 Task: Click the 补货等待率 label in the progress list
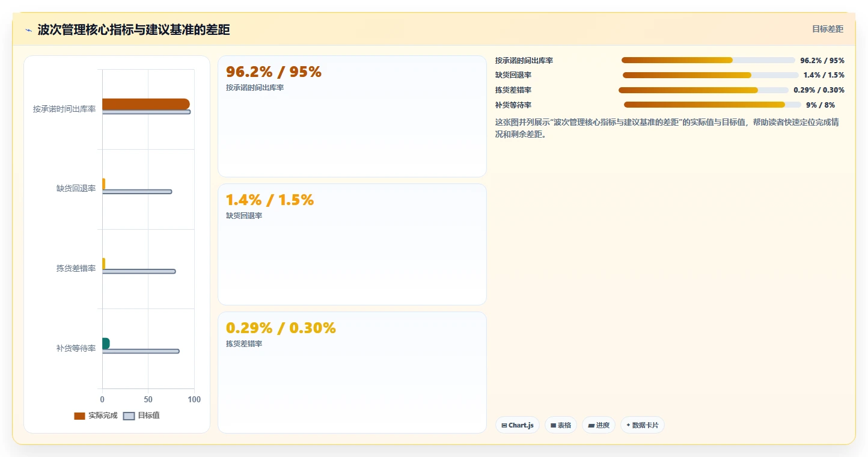(513, 105)
